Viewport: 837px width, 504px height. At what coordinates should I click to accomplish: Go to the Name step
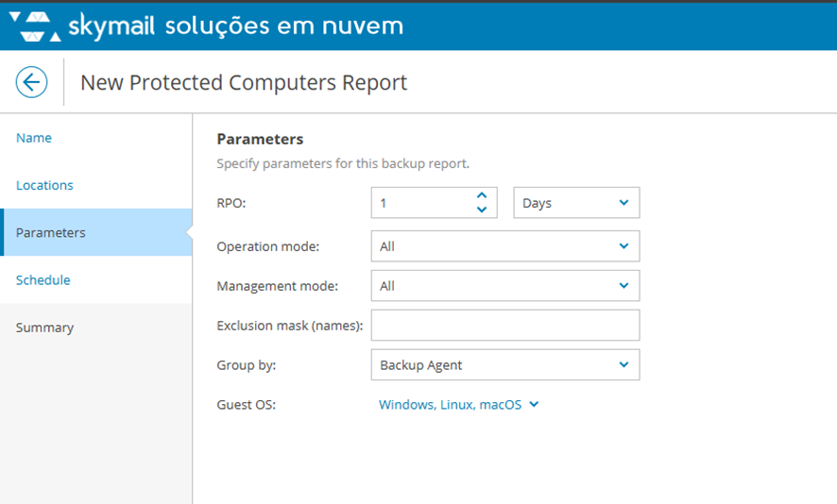pos(34,138)
